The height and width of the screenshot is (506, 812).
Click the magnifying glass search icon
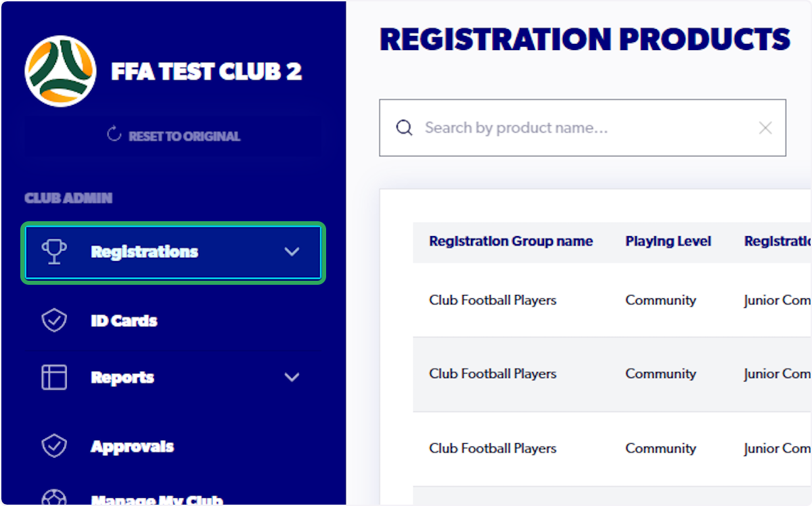click(x=404, y=127)
